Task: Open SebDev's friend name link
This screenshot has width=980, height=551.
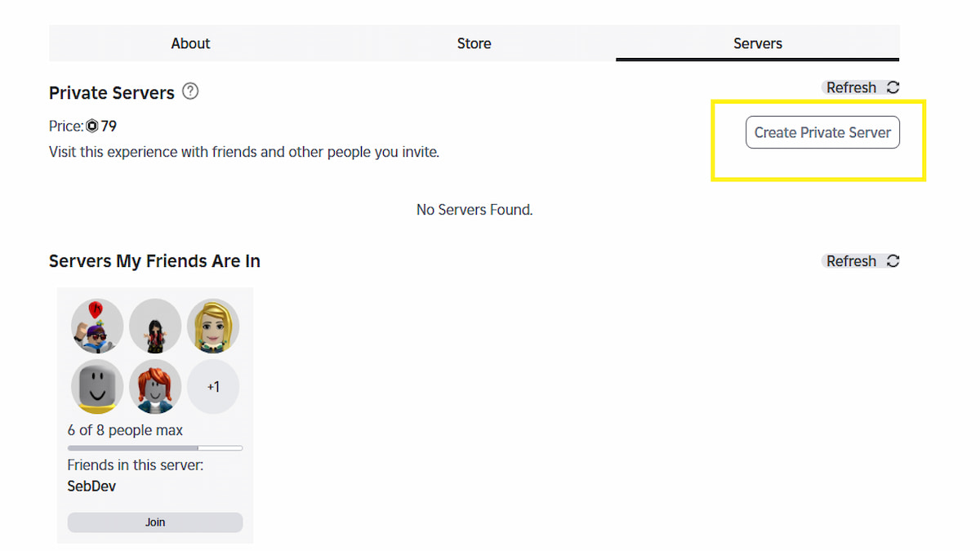Action: [91, 486]
